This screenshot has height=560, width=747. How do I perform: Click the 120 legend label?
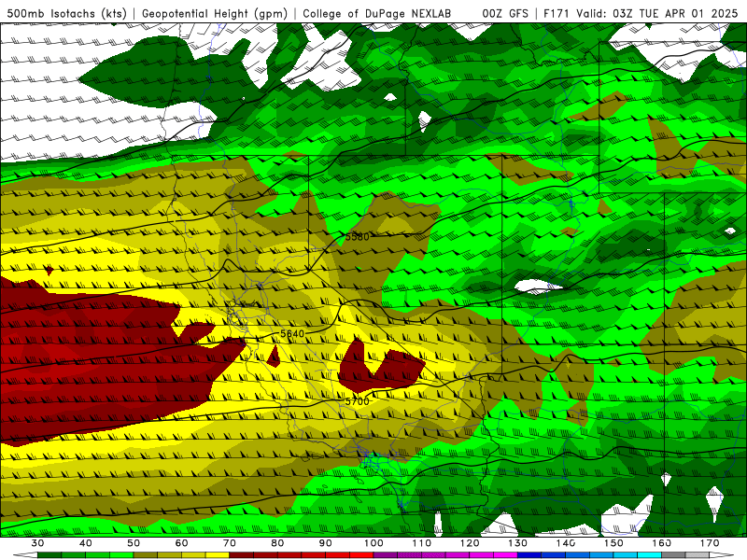(470, 543)
